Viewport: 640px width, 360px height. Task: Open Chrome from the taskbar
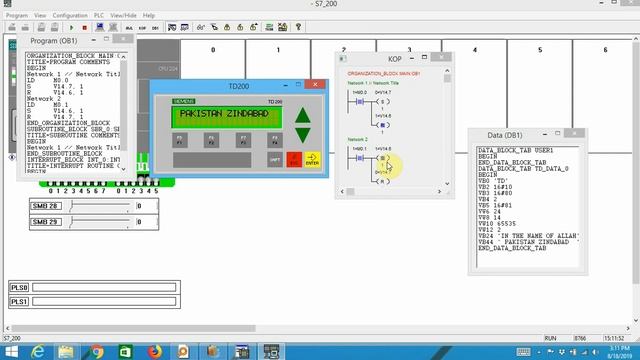pos(96,351)
